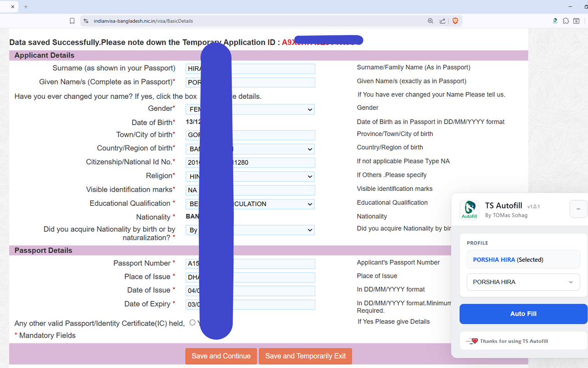Image resolution: width=588 pixels, height=368 pixels.
Task: Select the other passport/IC held radio button
Action: coord(192,322)
